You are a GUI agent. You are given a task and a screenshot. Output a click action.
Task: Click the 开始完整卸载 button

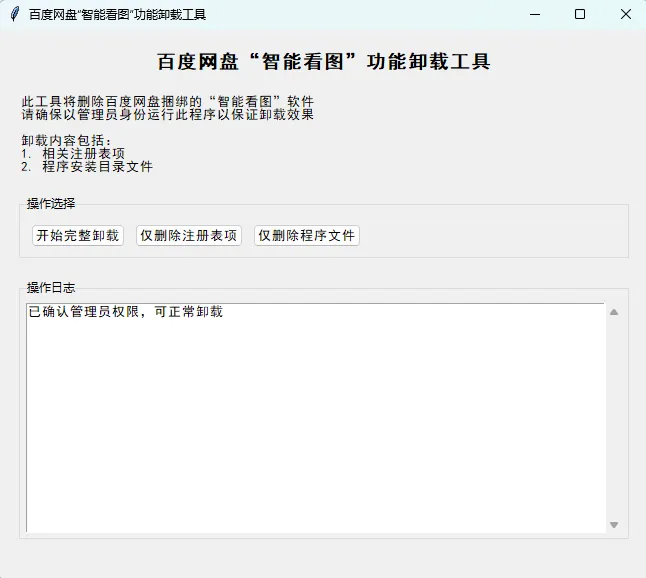78,236
